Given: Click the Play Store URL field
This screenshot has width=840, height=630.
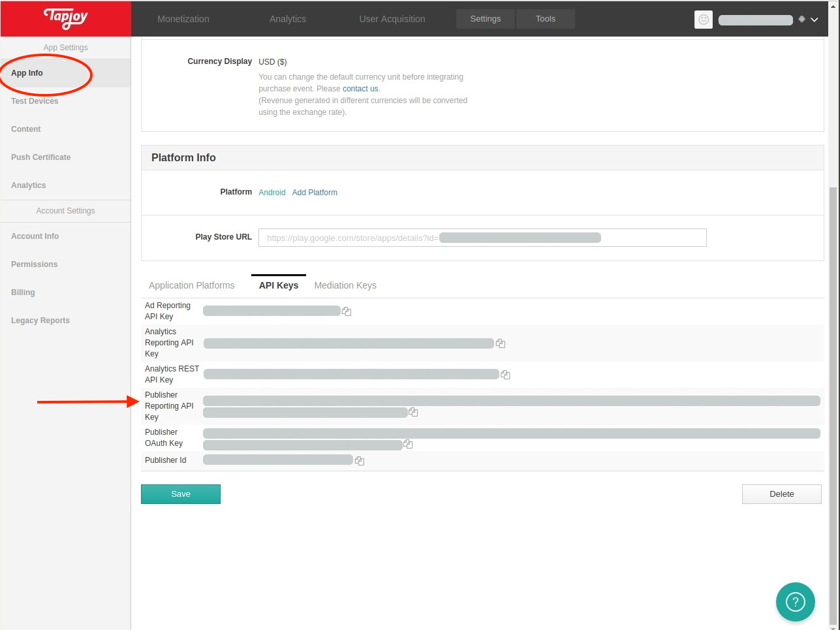Looking at the screenshot, I should pos(483,237).
